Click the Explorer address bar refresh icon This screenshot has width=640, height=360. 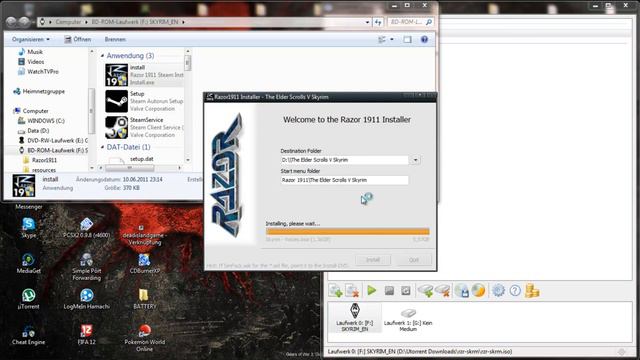(x=378, y=22)
